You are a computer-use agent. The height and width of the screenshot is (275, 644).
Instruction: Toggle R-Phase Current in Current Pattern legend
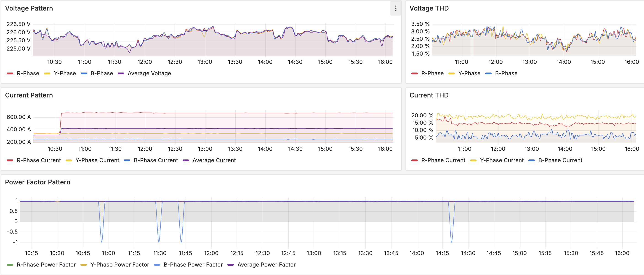[39, 160]
